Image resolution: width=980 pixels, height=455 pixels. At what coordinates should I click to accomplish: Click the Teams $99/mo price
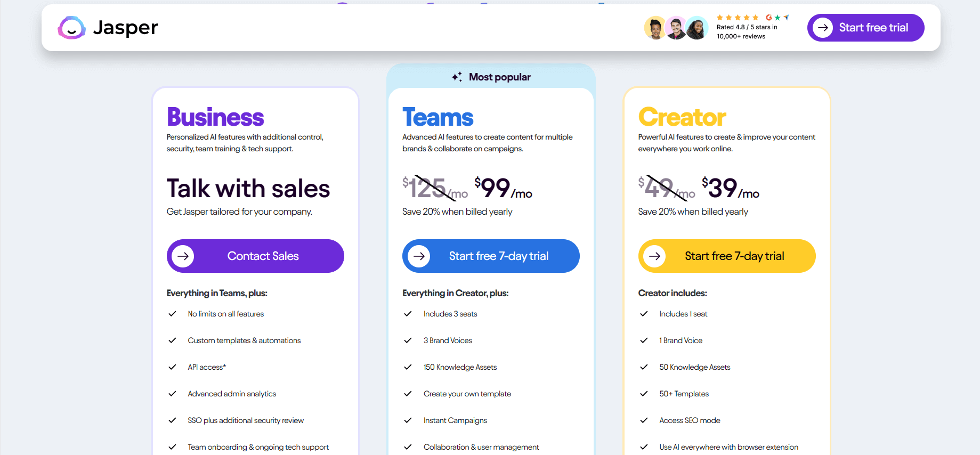[503, 188]
